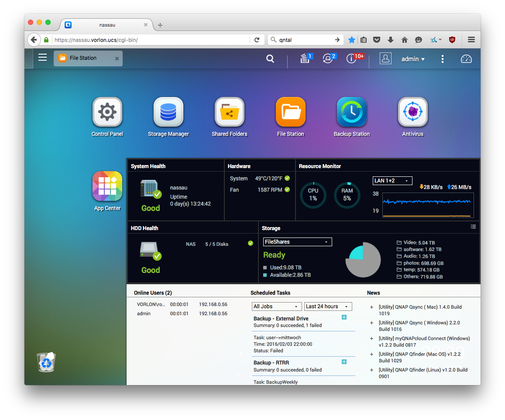Launch Storage Manager

(168, 112)
